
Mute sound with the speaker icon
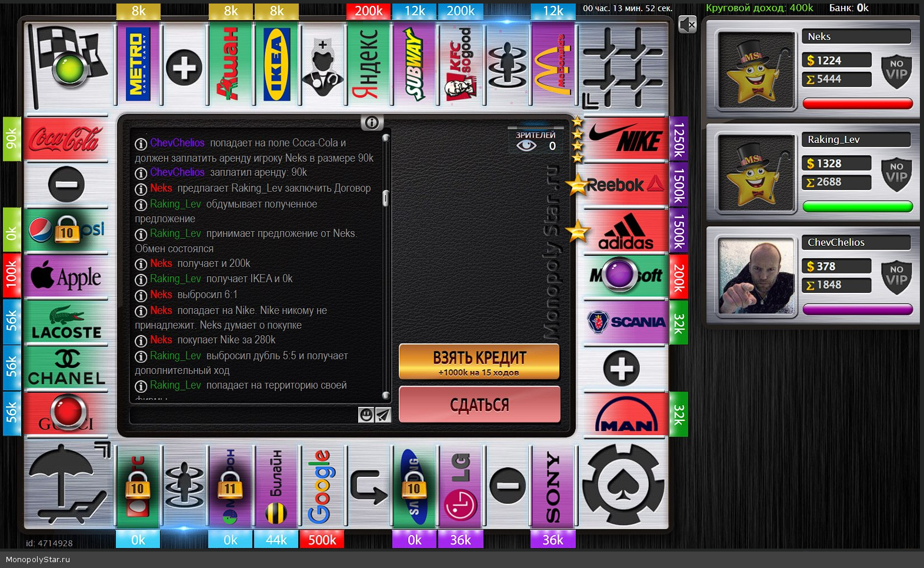point(687,25)
